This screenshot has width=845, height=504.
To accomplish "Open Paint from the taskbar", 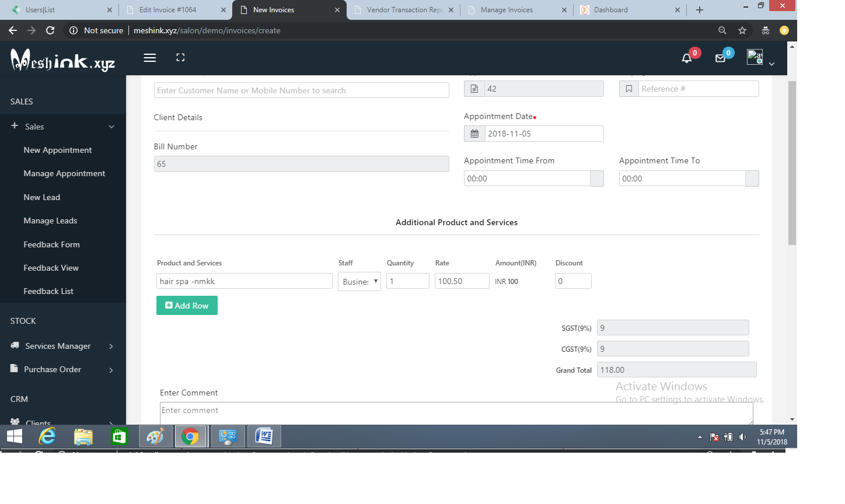I will click(x=155, y=436).
